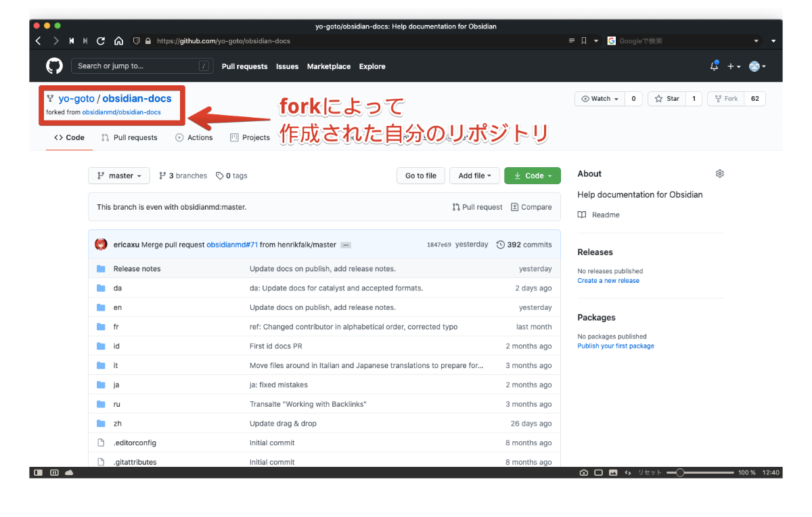812x517 pixels.
Task: Bookmark this page
Action: [x=584, y=41]
